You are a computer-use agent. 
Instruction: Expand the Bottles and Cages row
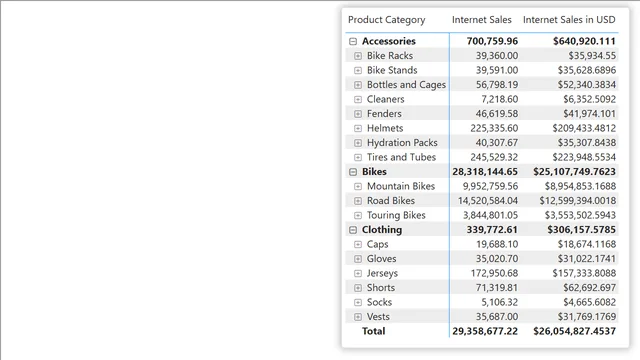pos(358,85)
